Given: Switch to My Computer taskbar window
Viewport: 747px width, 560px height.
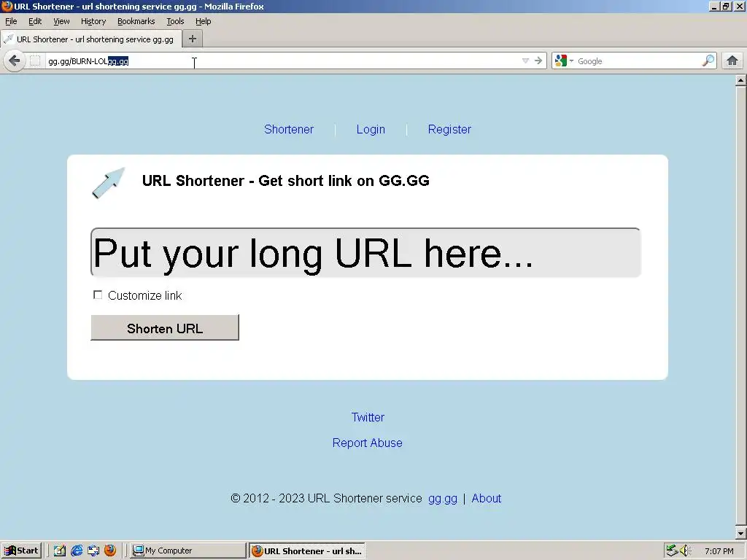Looking at the screenshot, I should tap(188, 551).
